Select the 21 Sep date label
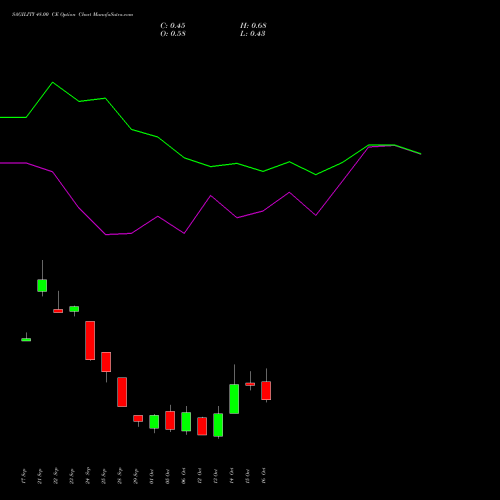This screenshot has width=500, height=500. click(40, 476)
